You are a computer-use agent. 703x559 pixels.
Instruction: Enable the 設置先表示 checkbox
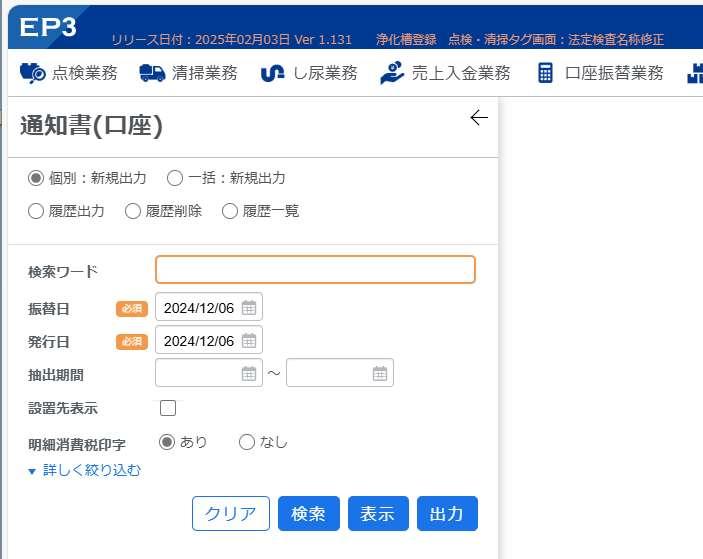click(168, 408)
